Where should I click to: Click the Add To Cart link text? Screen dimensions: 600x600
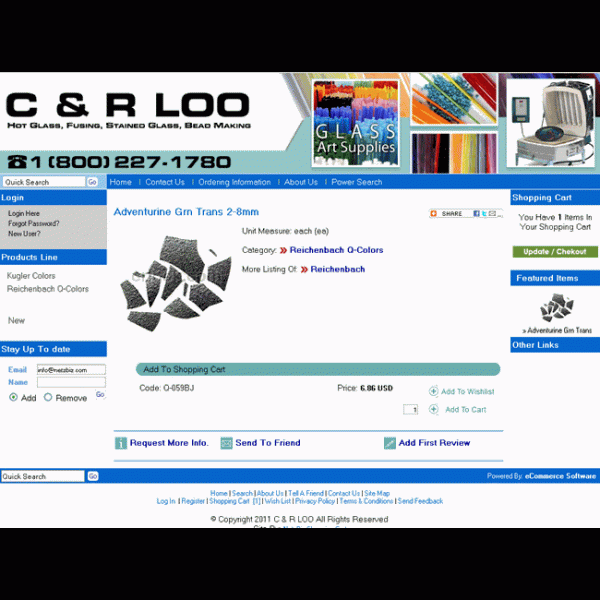coord(466,409)
